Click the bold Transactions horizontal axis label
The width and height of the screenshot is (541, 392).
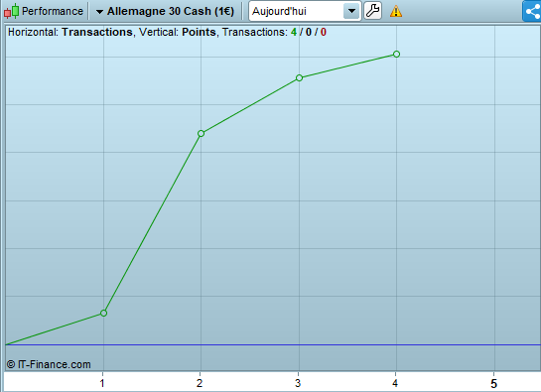click(97, 32)
